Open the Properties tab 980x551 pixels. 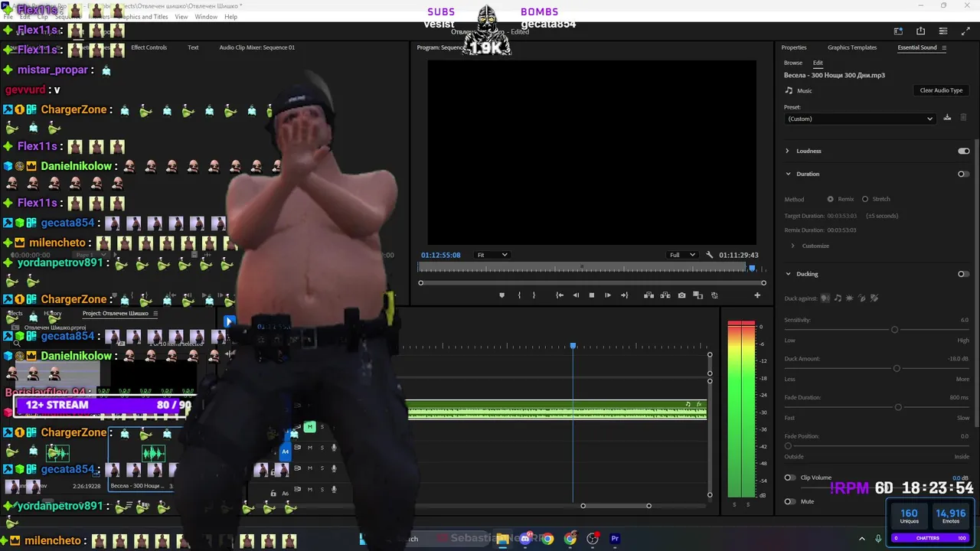[x=794, y=47]
